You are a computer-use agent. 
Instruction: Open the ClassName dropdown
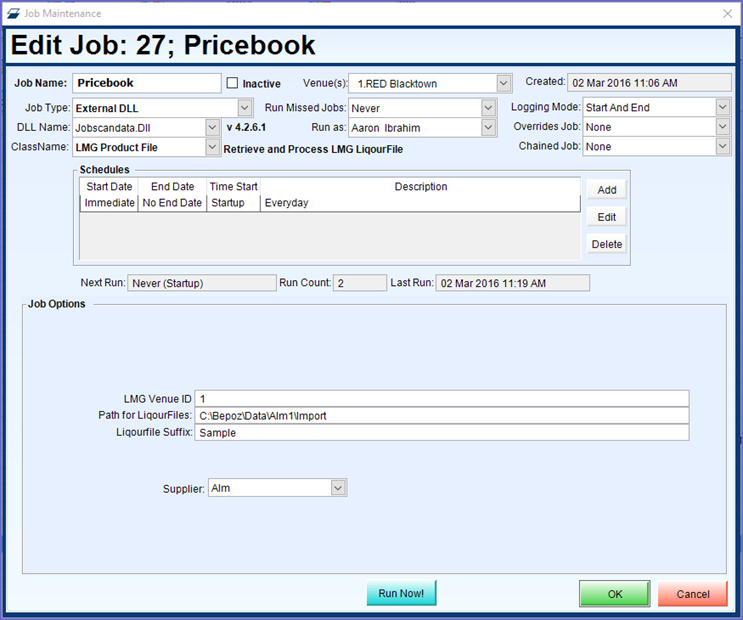click(x=212, y=148)
